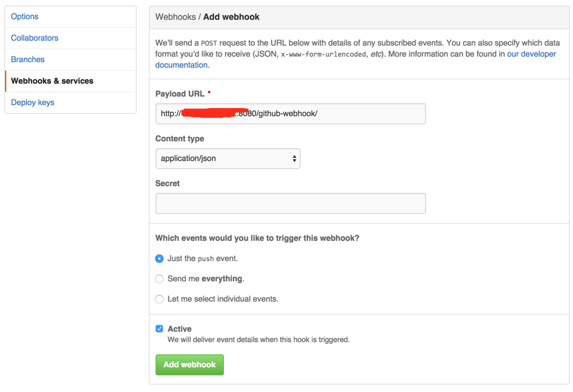Open the Deploy keys page
Screen dimensions: 573x392
tap(33, 102)
